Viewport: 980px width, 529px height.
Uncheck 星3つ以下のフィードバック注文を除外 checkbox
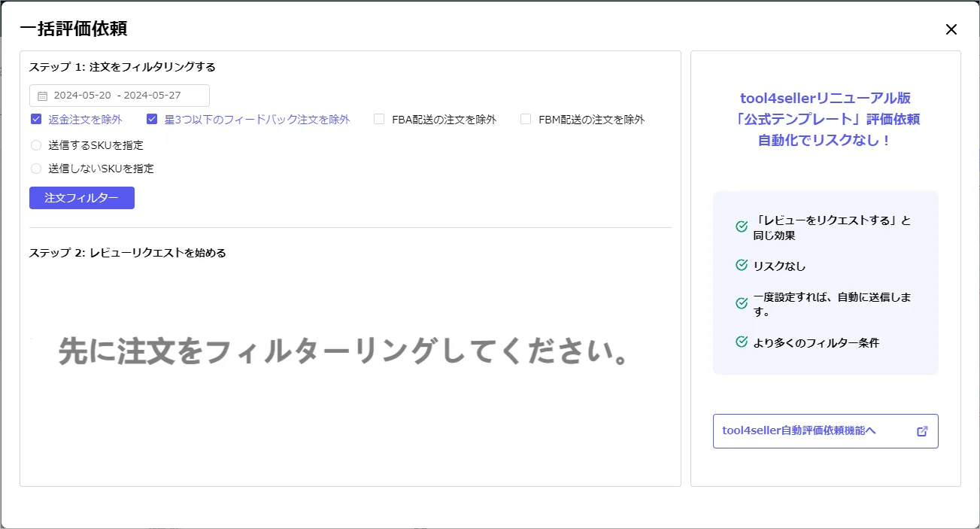pos(152,119)
